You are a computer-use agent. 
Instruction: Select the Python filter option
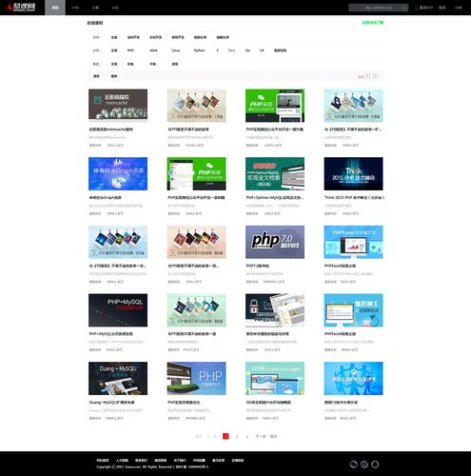point(199,50)
